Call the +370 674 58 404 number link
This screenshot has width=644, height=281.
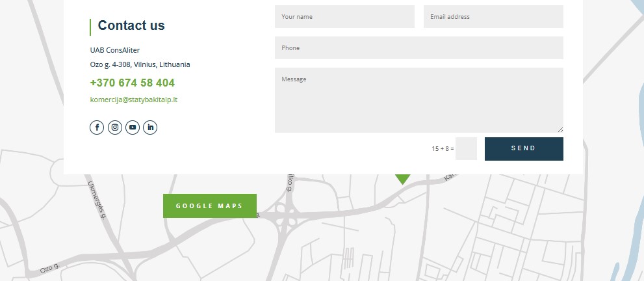(x=133, y=83)
